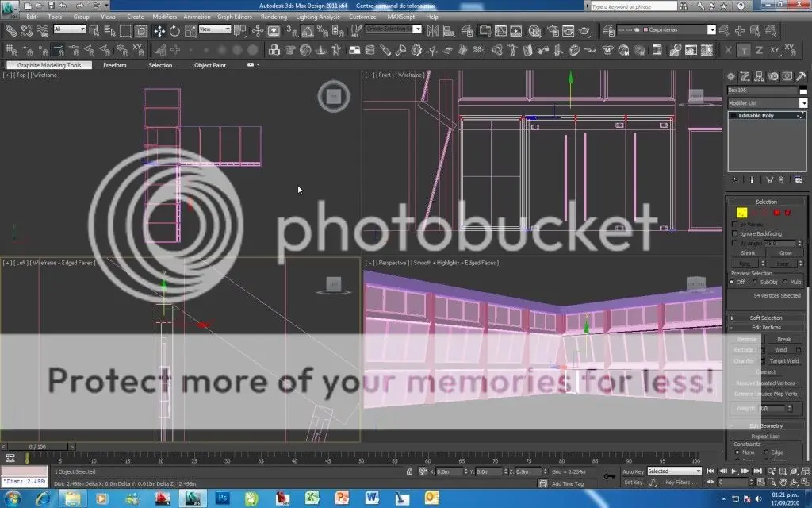812x508 pixels.
Task: Click the Box106 object name field
Action: (x=763, y=90)
